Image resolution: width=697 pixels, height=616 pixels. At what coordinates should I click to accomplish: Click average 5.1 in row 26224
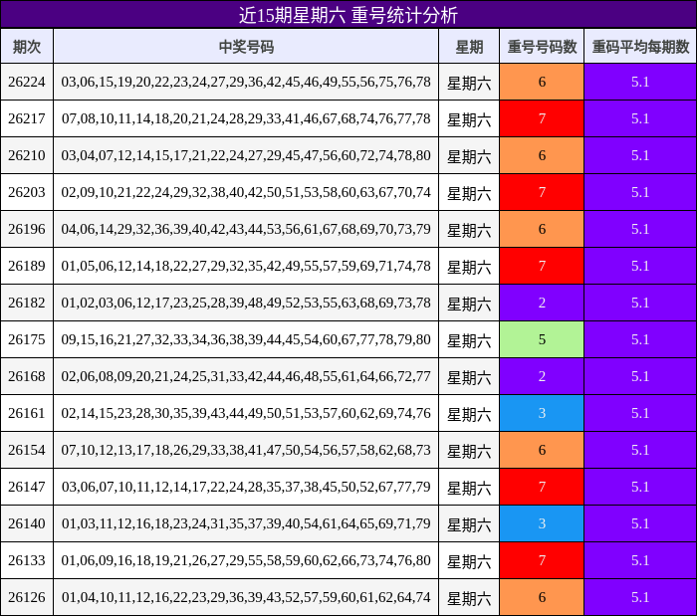(640, 82)
